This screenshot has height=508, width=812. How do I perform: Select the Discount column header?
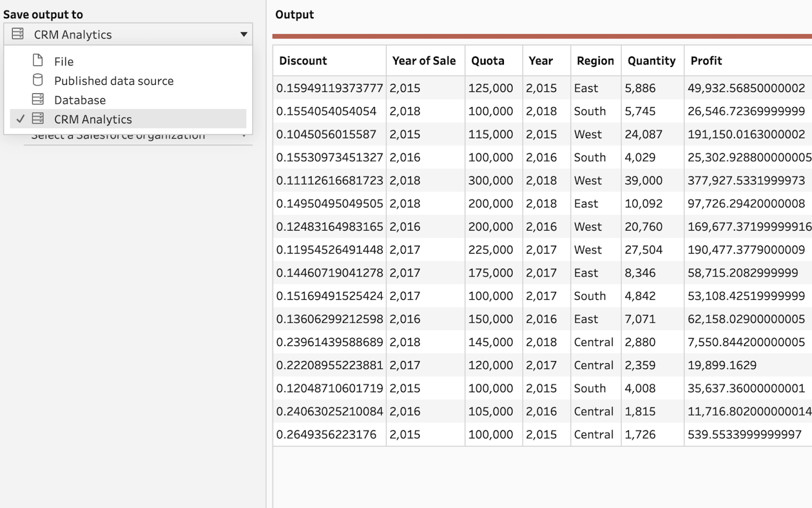tap(303, 60)
